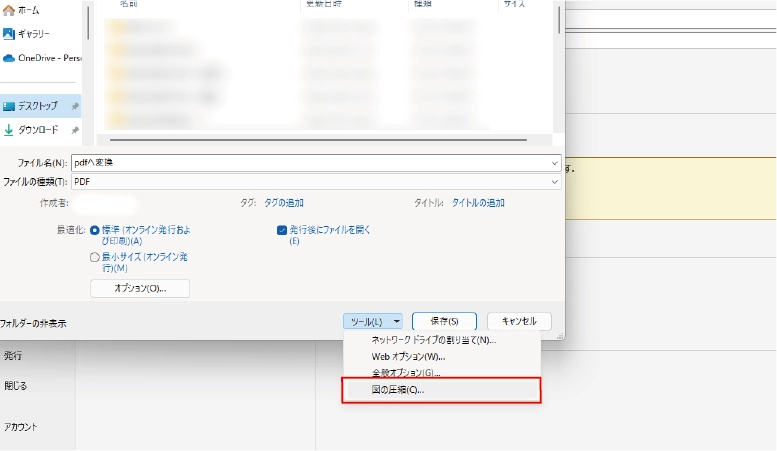The image size is (777, 451).
Task: Expand the ツール dropdown arrow
Action: 397,322
